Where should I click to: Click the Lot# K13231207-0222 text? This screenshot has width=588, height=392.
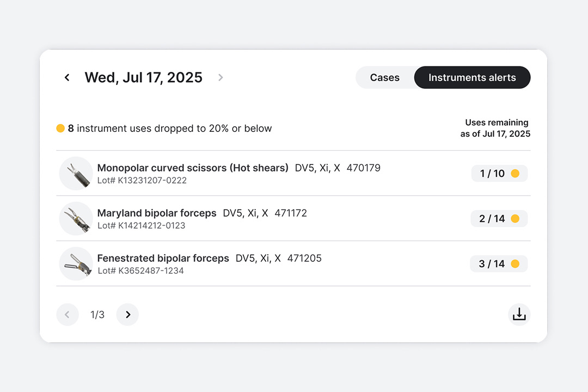click(x=140, y=181)
